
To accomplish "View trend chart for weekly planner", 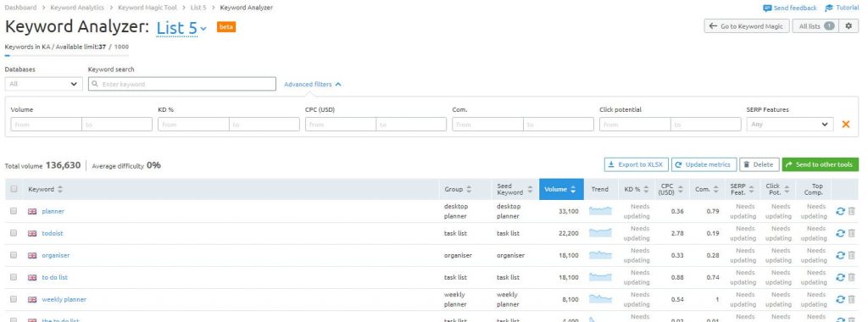I will [600, 299].
